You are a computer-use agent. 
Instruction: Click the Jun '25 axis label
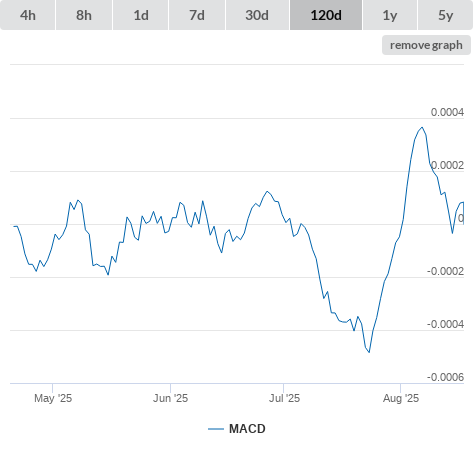click(x=170, y=398)
